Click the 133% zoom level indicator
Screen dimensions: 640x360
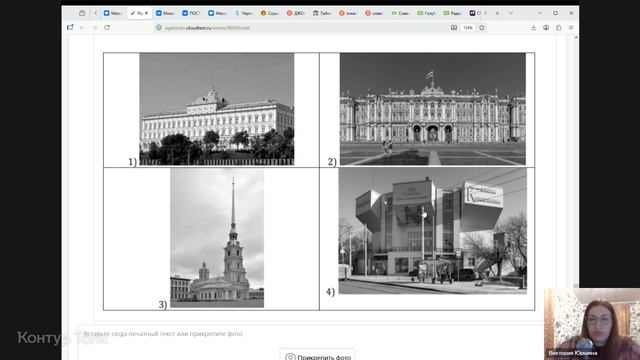point(468,28)
